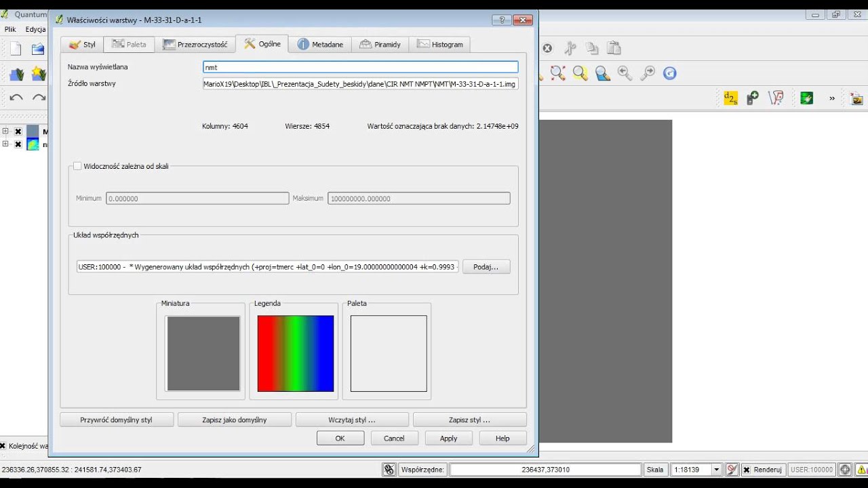Click the cut scissors icon
The width and height of the screenshot is (868, 488).
[570, 48]
